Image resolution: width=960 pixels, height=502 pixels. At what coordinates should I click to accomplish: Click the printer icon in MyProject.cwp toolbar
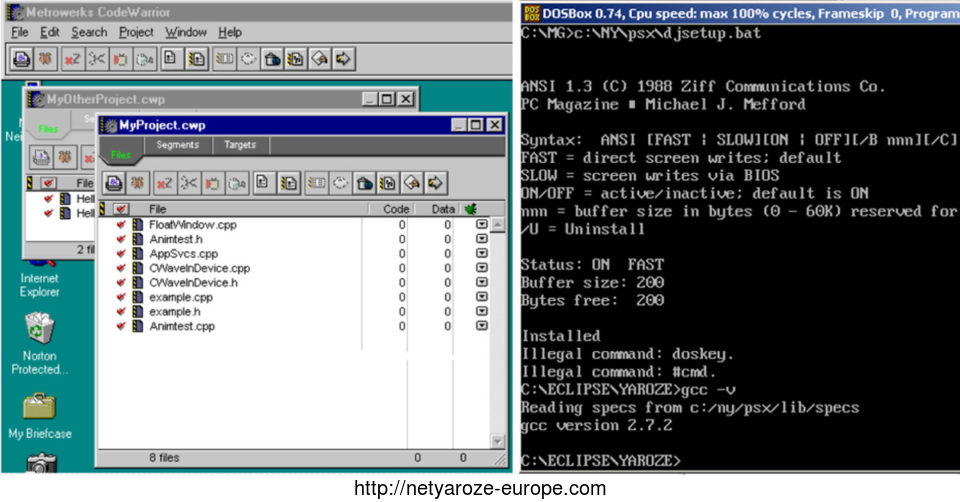coord(114,183)
